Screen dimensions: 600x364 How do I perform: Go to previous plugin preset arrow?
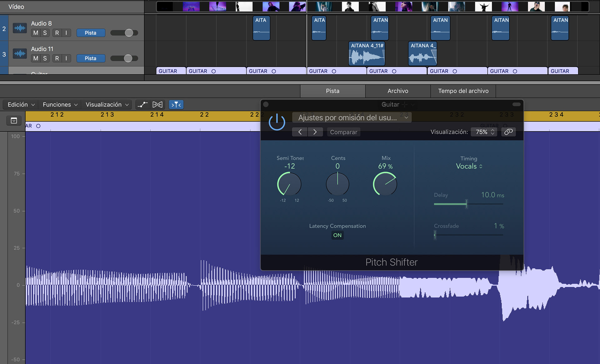click(300, 132)
